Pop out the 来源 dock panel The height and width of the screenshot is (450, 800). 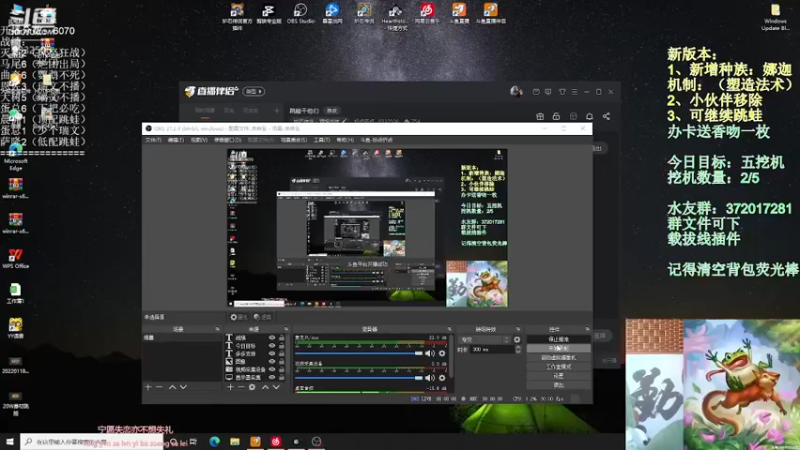tap(286, 329)
